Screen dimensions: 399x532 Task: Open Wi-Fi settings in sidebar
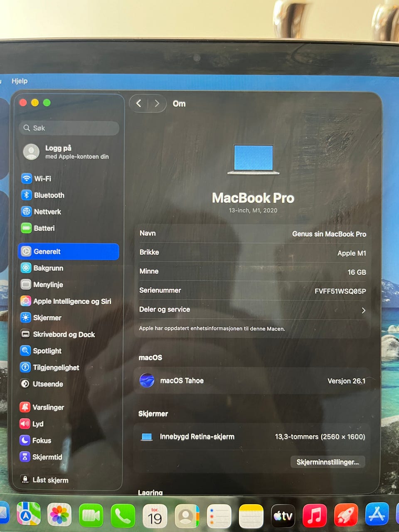point(37,178)
